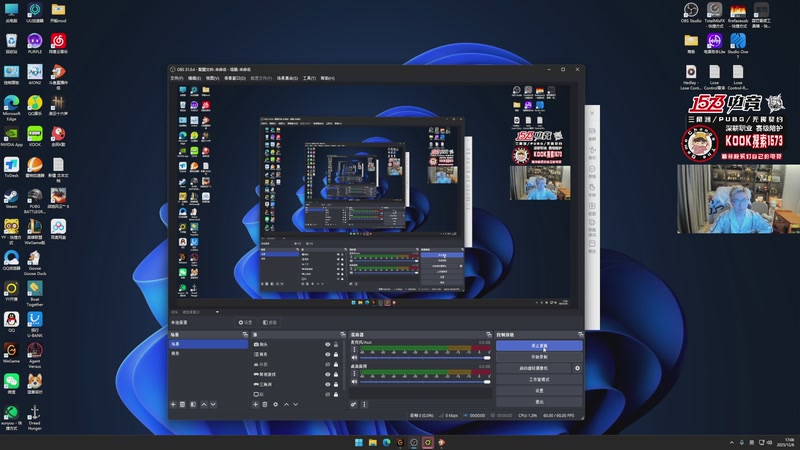Show the hidden display capture source

328,394
